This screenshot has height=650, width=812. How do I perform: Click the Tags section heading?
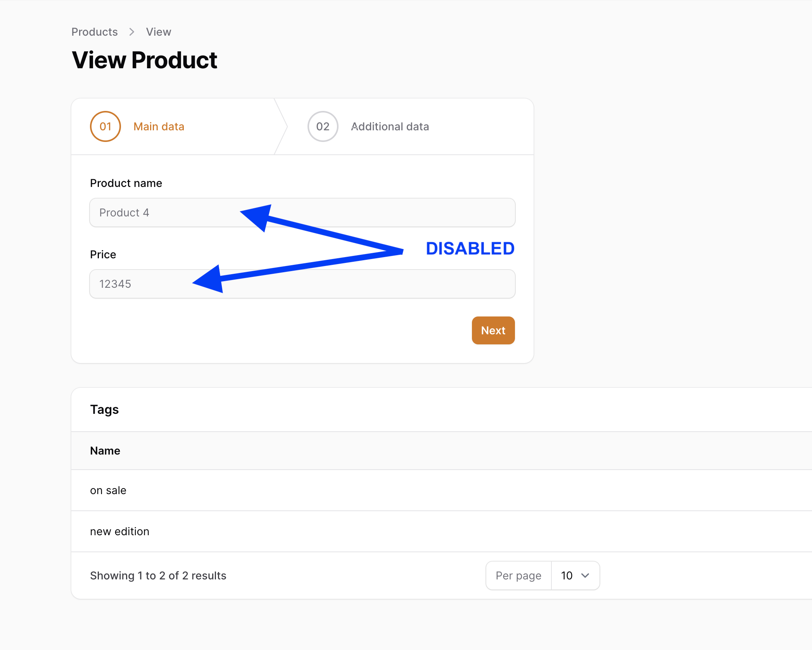click(x=104, y=410)
